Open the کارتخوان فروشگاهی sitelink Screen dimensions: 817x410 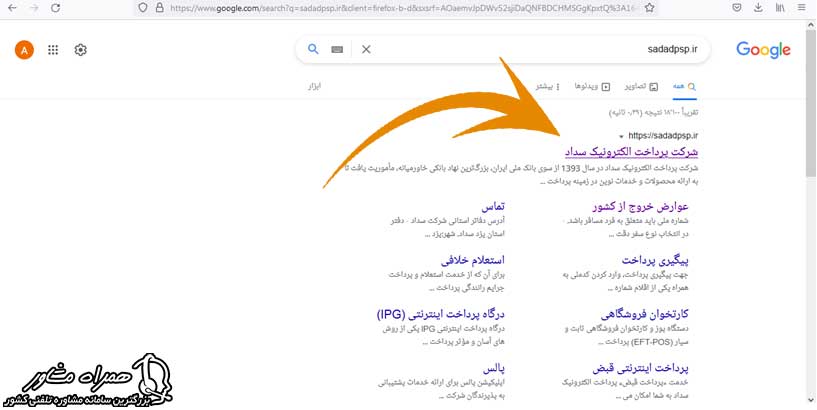coord(645,314)
